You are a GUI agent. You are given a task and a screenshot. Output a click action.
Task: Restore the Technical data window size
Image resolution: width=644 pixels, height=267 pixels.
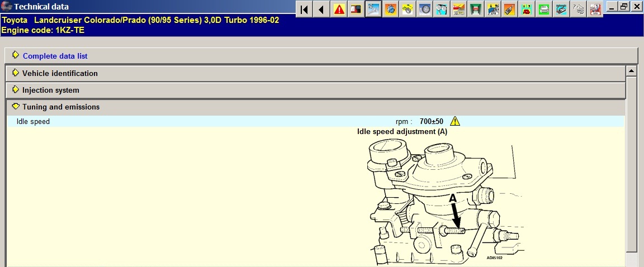(x=624, y=7)
